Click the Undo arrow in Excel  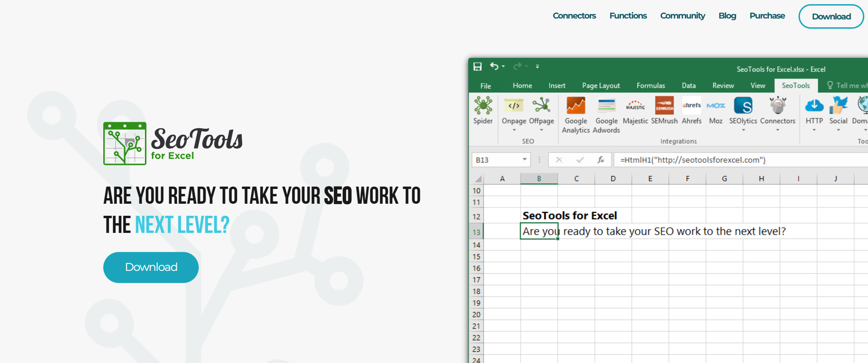click(x=495, y=66)
